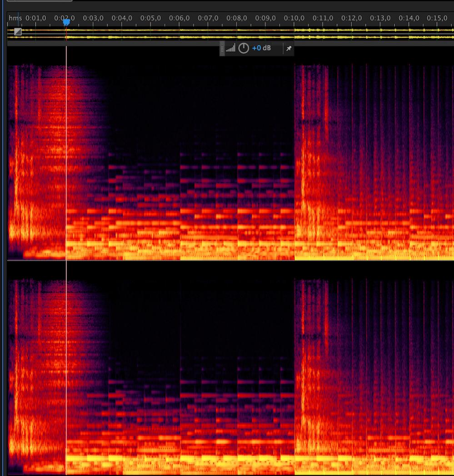The width and height of the screenshot is (454, 476).
Task: Click the 0:05,0 mark on the time ruler
Action: [x=150, y=18]
